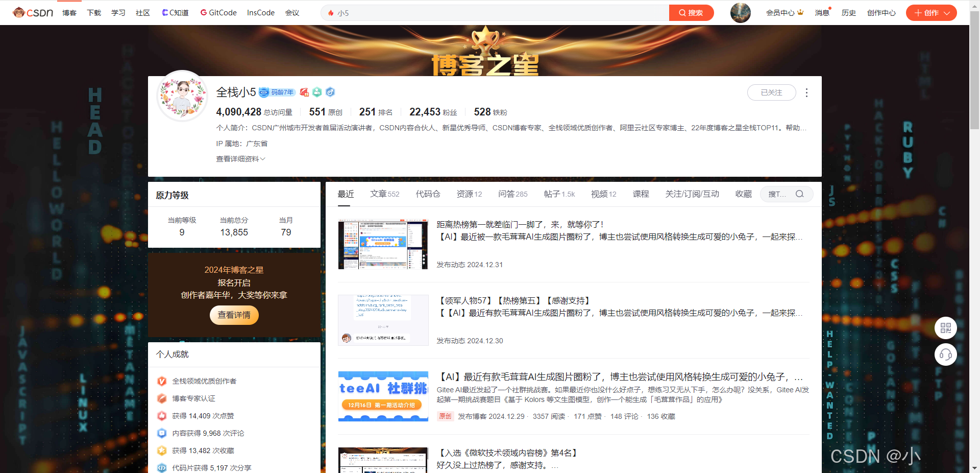Switch to the 代码仓 tab
The image size is (980, 473).
pyautogui.click(x=428, y=194)
